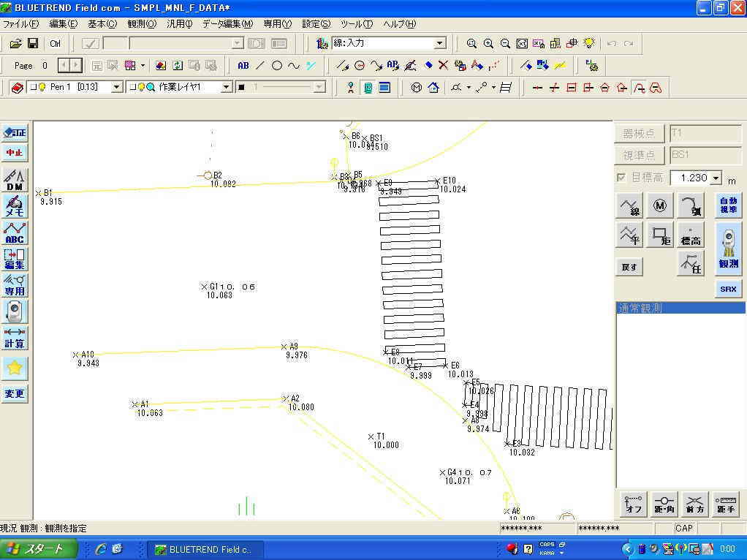Toggle the SRX button

coord(728,289)
